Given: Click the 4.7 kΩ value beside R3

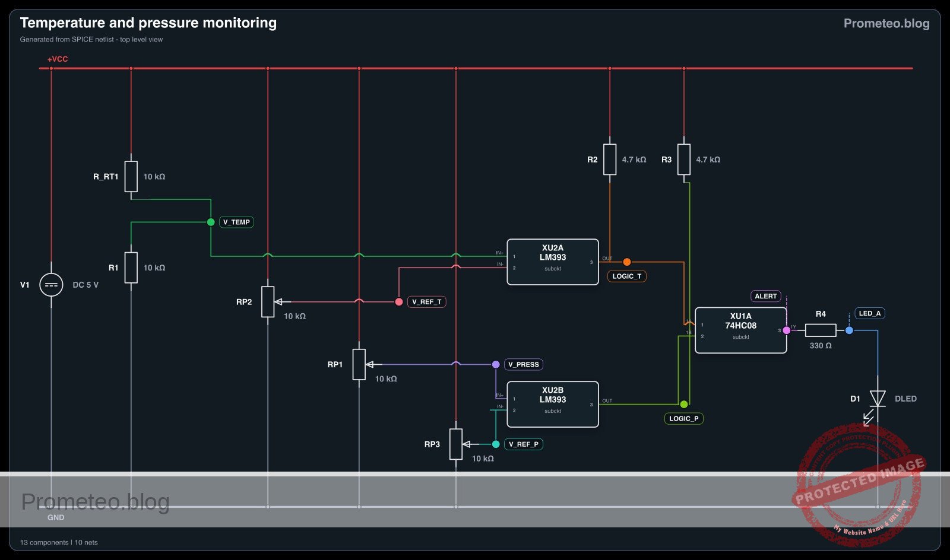Looking at the screenshot, I should tap(708, 160).
